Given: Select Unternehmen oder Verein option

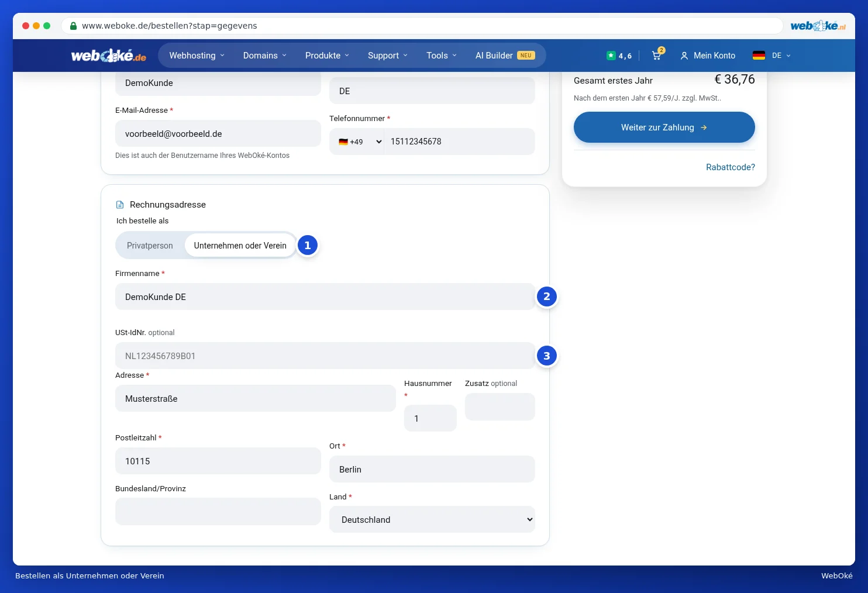Looking at the screenshot, I should point(240,246).
